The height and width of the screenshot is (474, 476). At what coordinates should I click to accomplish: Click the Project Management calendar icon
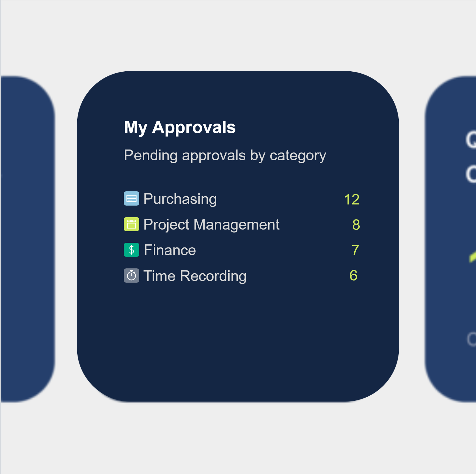click(131, 224)
